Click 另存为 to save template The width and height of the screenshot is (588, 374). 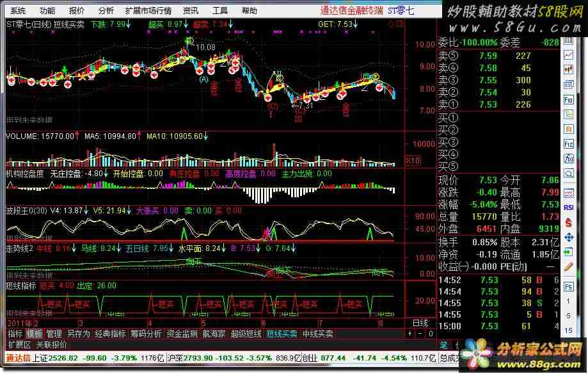pyautogui.click(x=78, y=334)
